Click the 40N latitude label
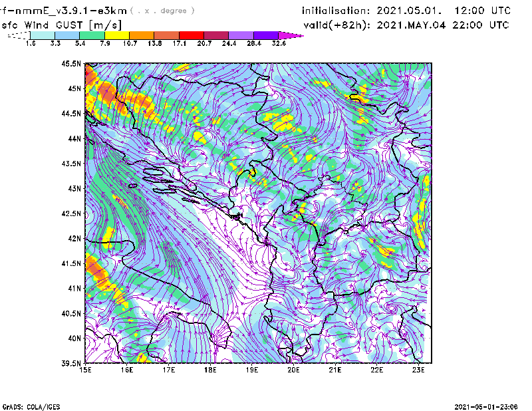532x411 pixels. click(x=74, y=339)
